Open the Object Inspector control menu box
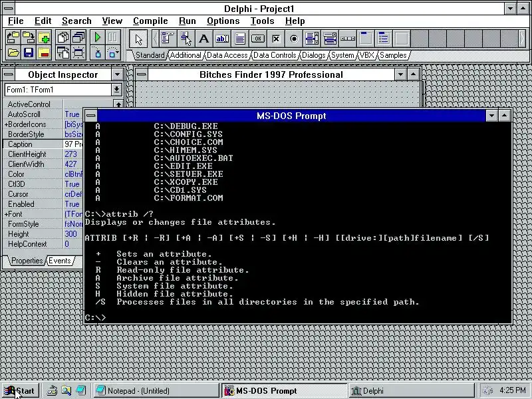Screen dimensions: 532x399 tap(9, 74)
